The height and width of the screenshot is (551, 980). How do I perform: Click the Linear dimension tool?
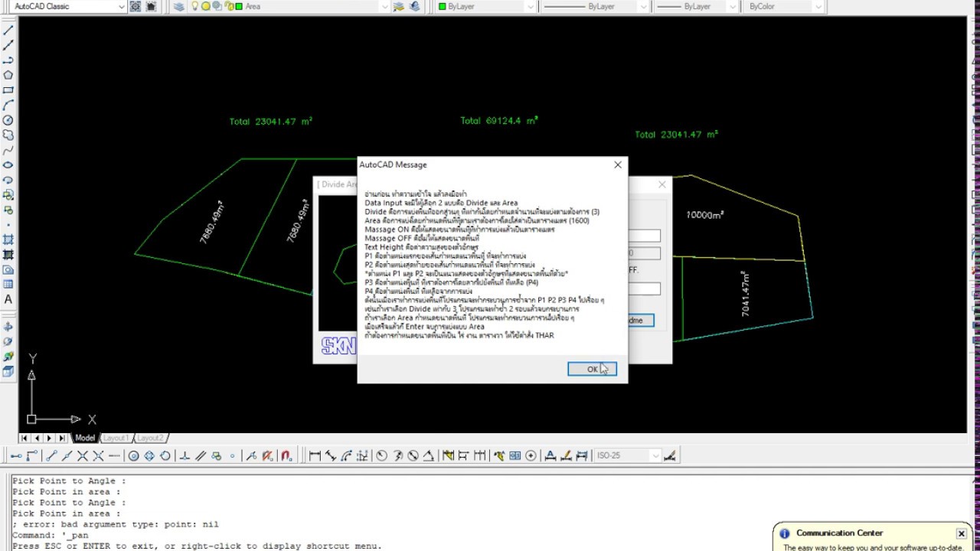315,455
